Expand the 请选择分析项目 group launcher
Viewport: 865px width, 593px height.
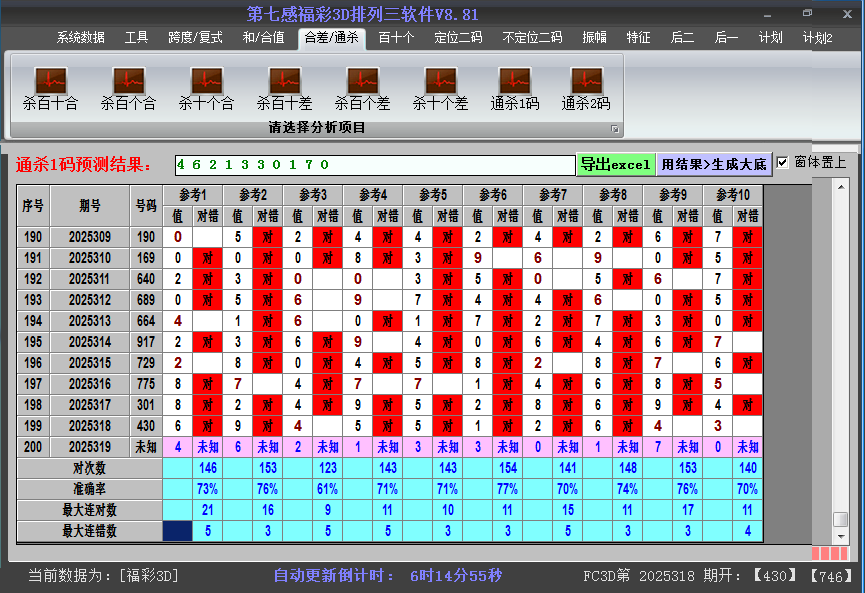(x=615, y=129)
